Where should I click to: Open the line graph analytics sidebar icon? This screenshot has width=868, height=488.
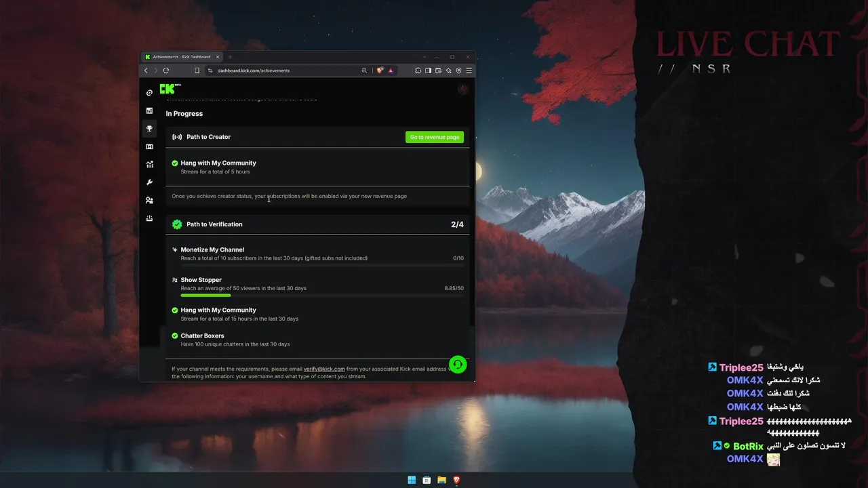click(x=149, y=164)
